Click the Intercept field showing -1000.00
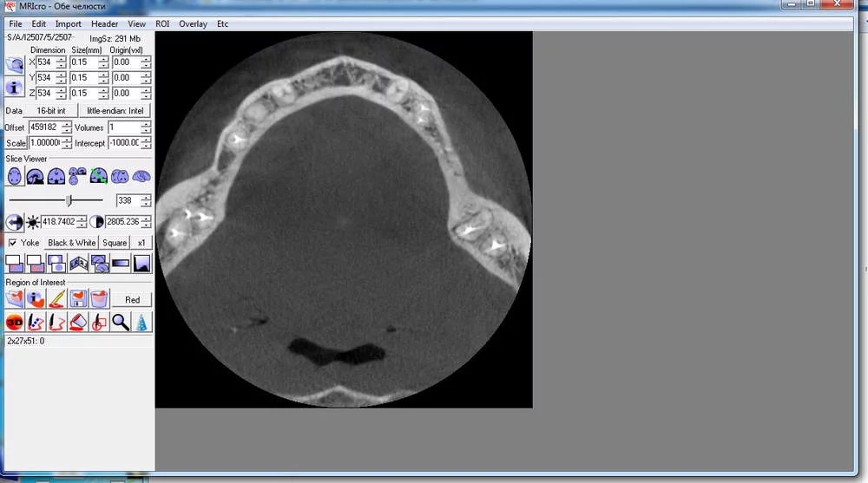868x483 pixels. click(x=124, y=143)
